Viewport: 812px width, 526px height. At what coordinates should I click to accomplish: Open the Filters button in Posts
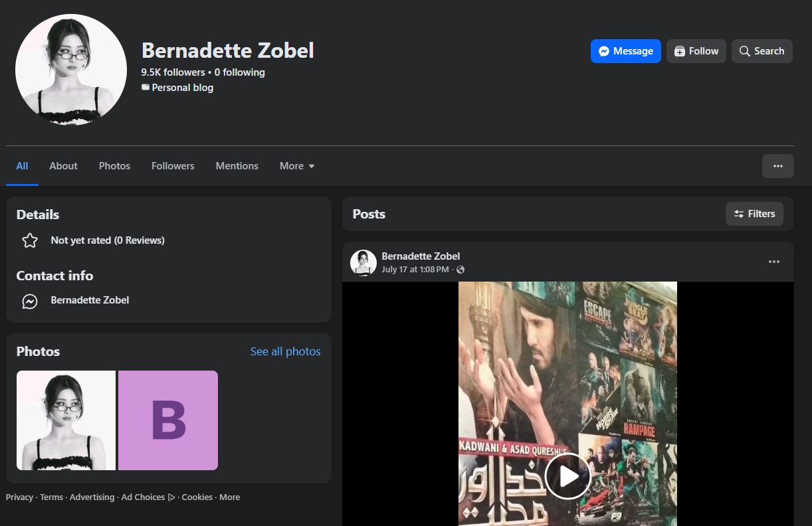tap(754, 214)
